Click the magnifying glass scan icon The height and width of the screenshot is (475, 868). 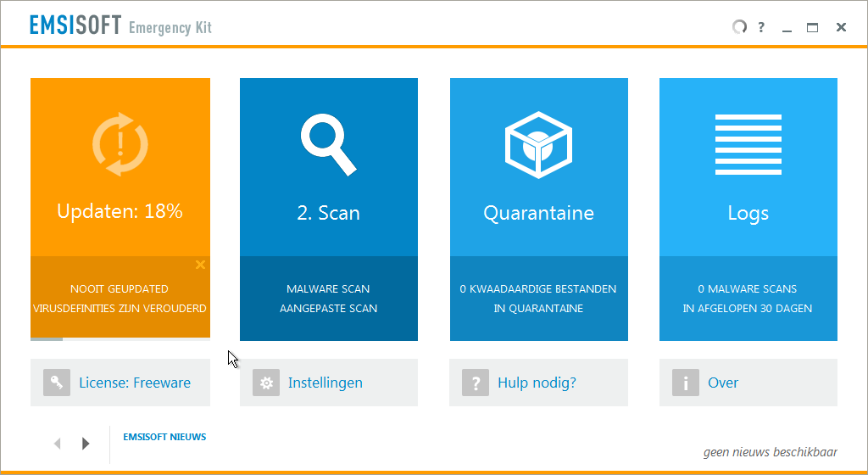pyautogui.click(x=328, y=144)
